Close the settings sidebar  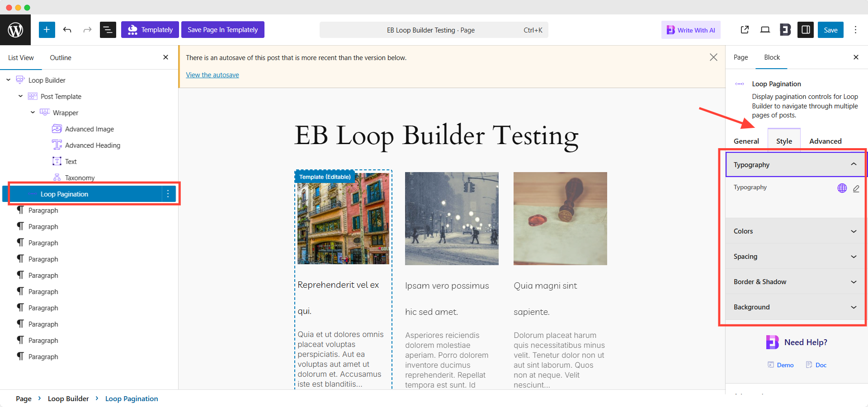(x=855, y=57)
